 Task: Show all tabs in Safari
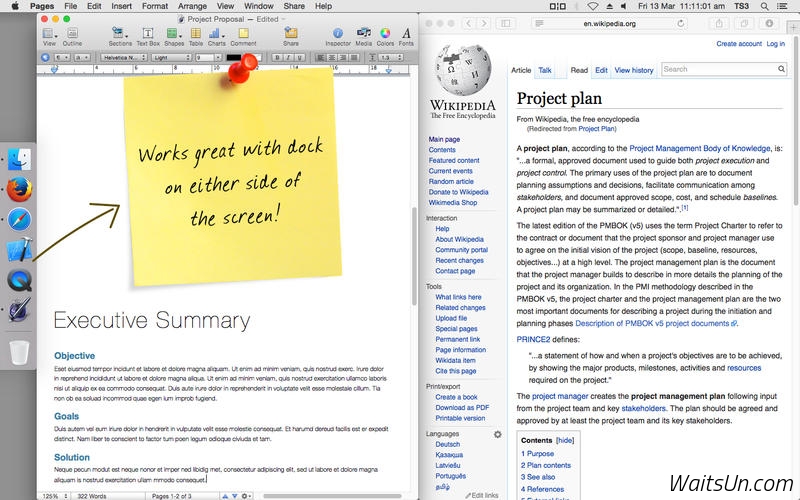click(x=744, y=23)
